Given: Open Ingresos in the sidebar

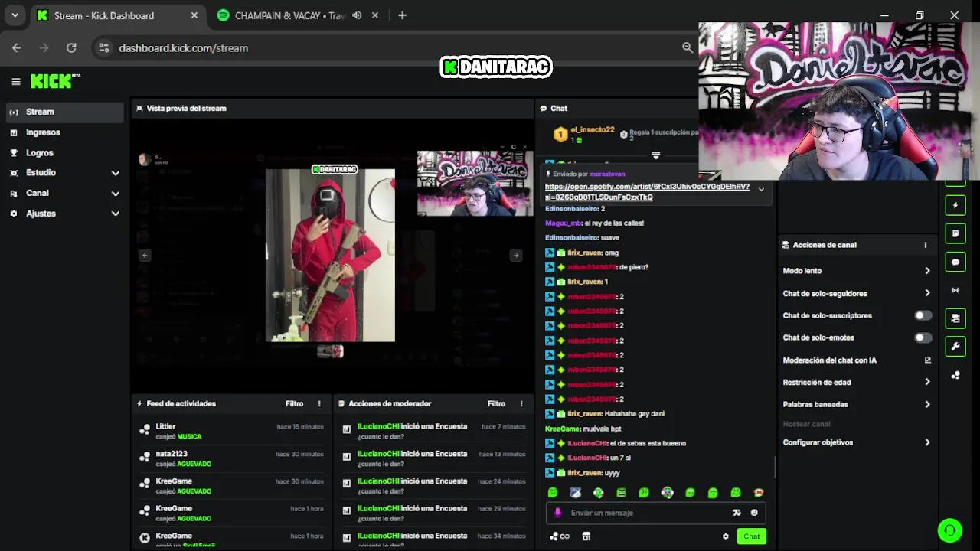Looking at the screenshot, I should [x=65, y=132].
